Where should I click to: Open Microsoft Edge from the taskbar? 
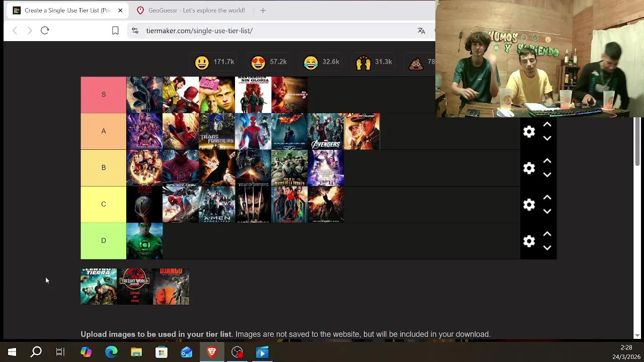click(x=111, y=352)
